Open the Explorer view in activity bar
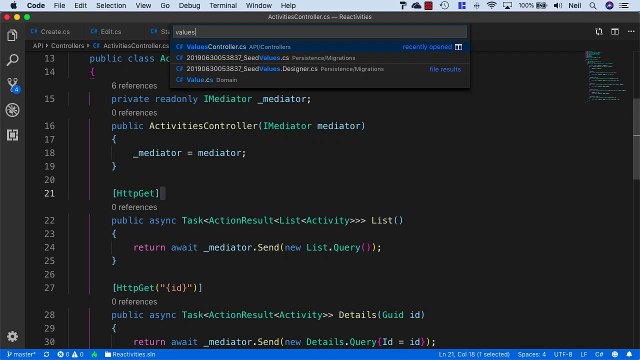The height and width of the screenshot is (360, 640). [x=12, y=36]
